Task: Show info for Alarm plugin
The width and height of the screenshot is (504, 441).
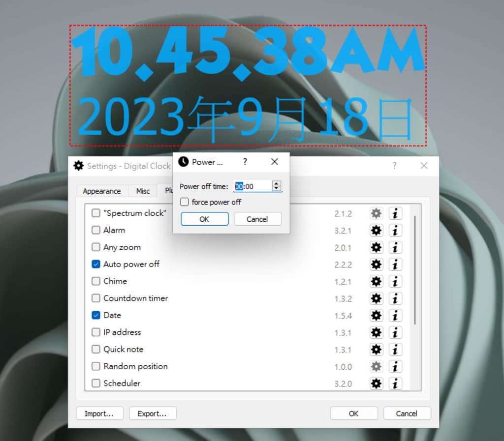Action: [395, 231]
